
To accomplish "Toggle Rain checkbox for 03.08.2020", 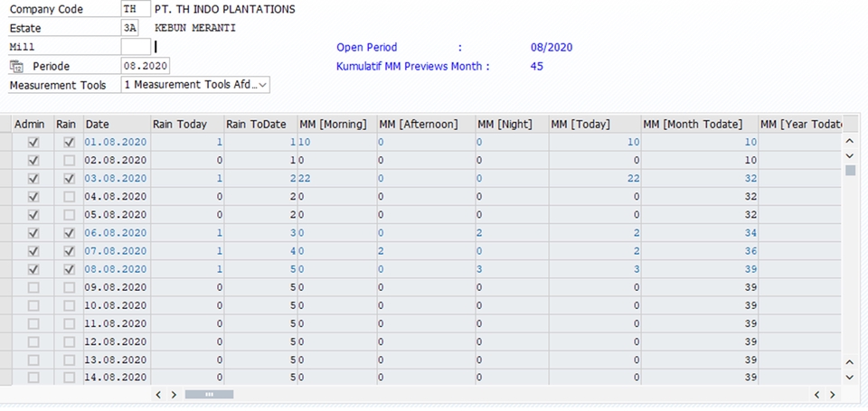I will pyautogui.click(x=70, y=179).
